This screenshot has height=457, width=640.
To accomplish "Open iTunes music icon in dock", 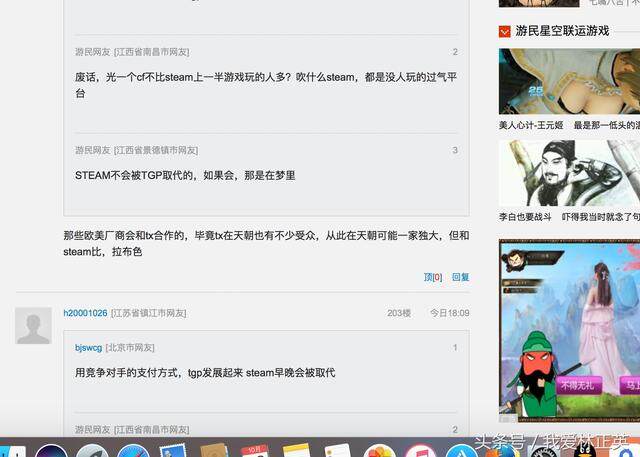I will pos(420,450).
